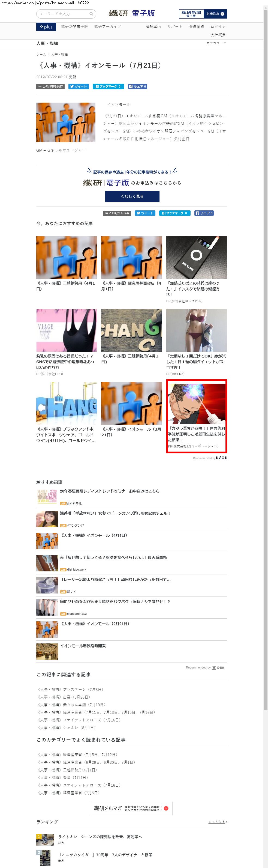Click この記事を保存 button under the article date
This screenshot has width=268, height=868.
[50, 86]
